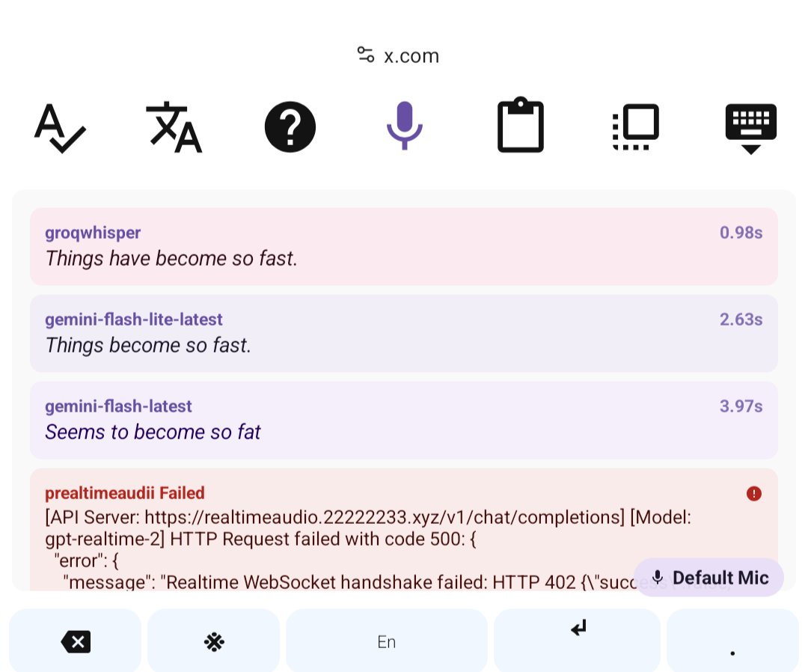Tap text "Seems to become so fat"
Image resolution: width=808 pixels, height=672 pixels.
pos(153,433)
